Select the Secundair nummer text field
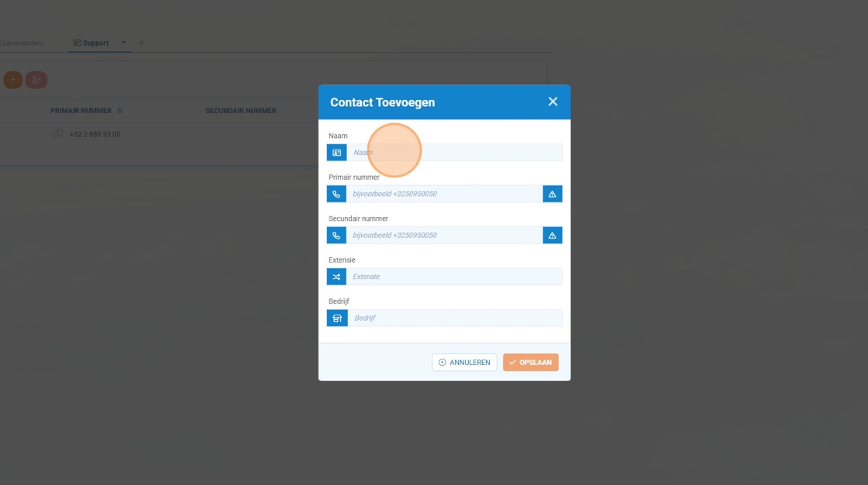Image resolution: width=868 pixels, height=485 pixels. pos(444,236)
